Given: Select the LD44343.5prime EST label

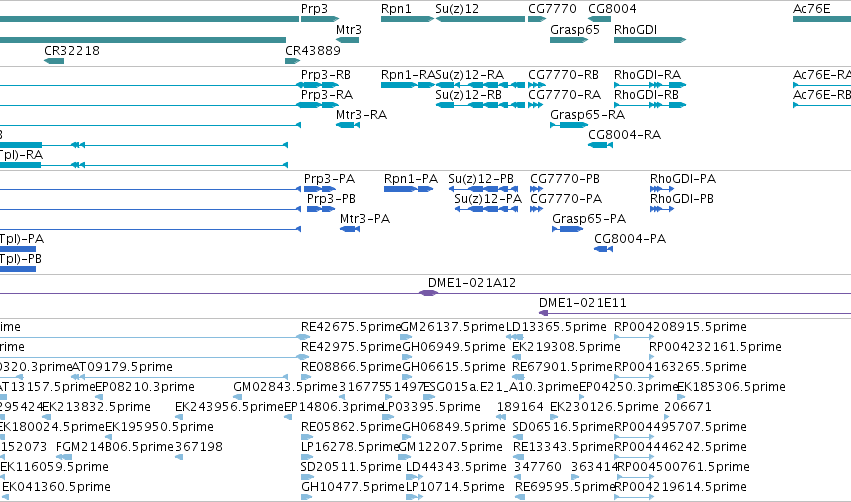Looking at the screenshot, I should (456, 468).
